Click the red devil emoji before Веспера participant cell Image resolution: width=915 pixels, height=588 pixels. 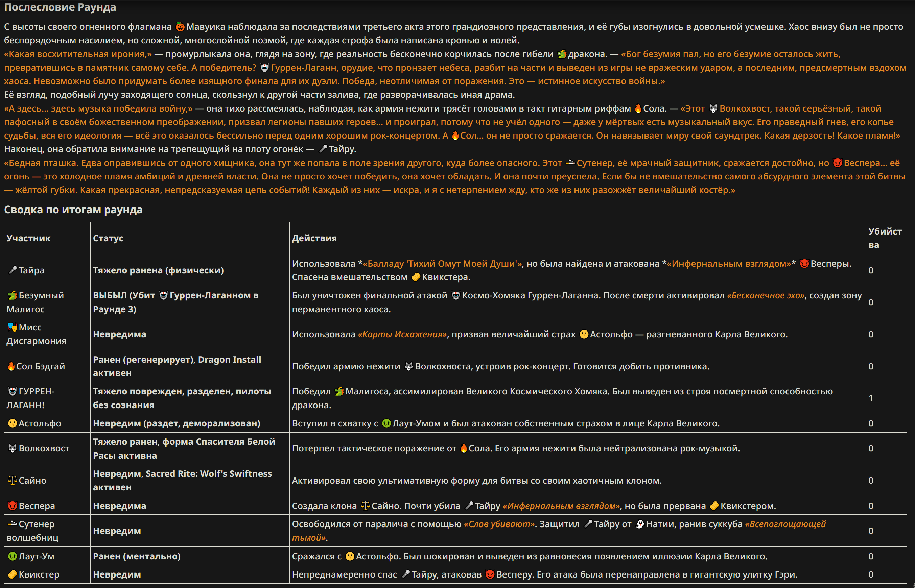13,506
